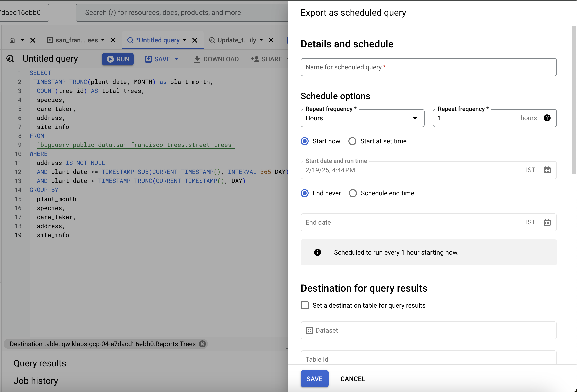Click the RUN button to execute query

pos(118,59)
